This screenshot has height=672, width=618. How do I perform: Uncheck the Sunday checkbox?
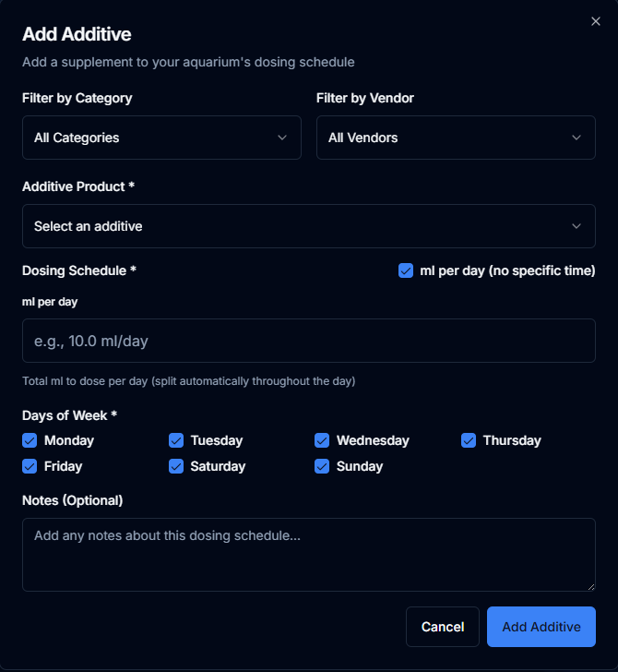point(322,466)
